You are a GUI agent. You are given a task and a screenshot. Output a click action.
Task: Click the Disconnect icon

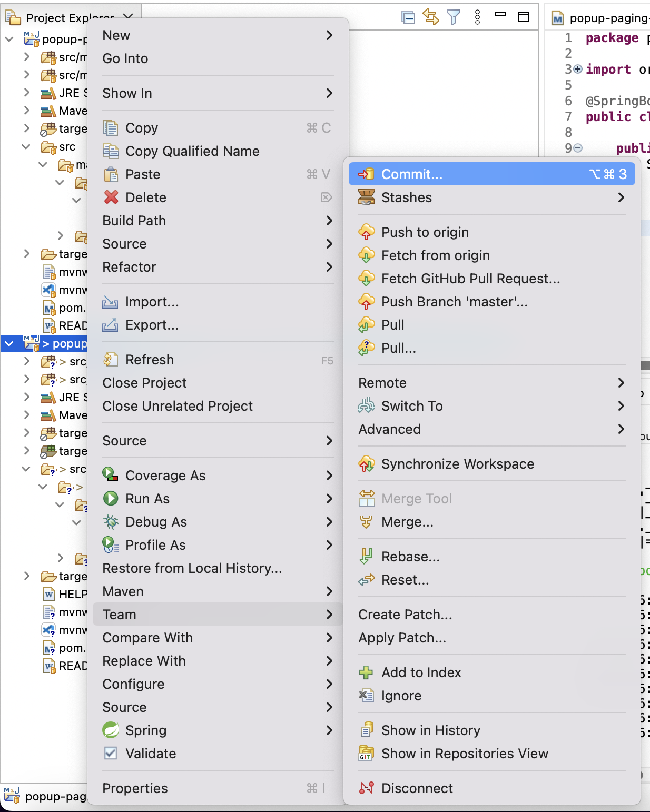(366, 788)
